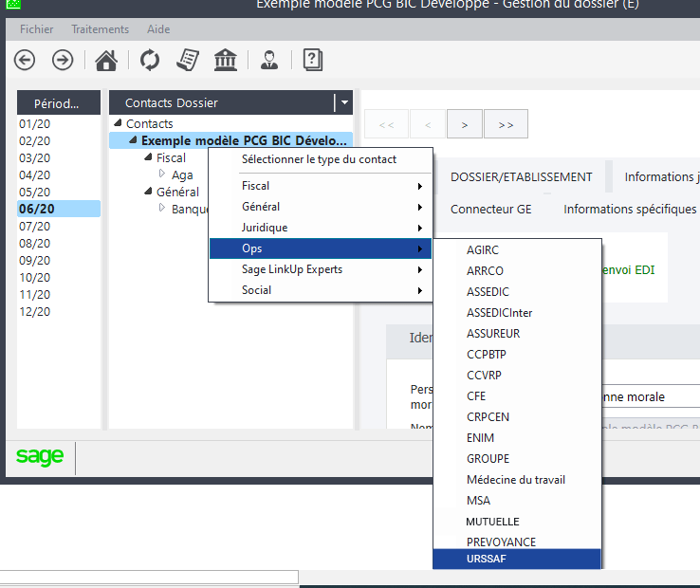Click the envoi EDI link
This screenshot has height=588, width=700.
point(628,270)
